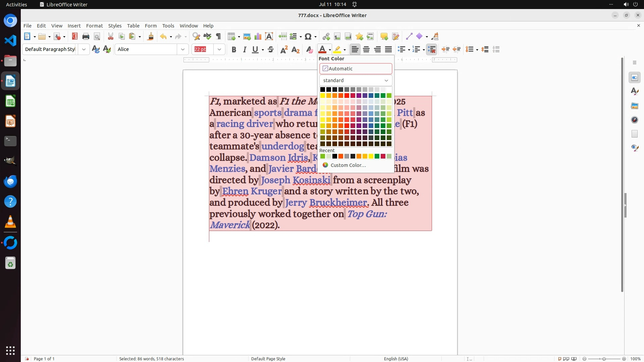Open Custom Color dialog
Image resolution: width=644 pixels, height=362 pixels.
[348, 165]
